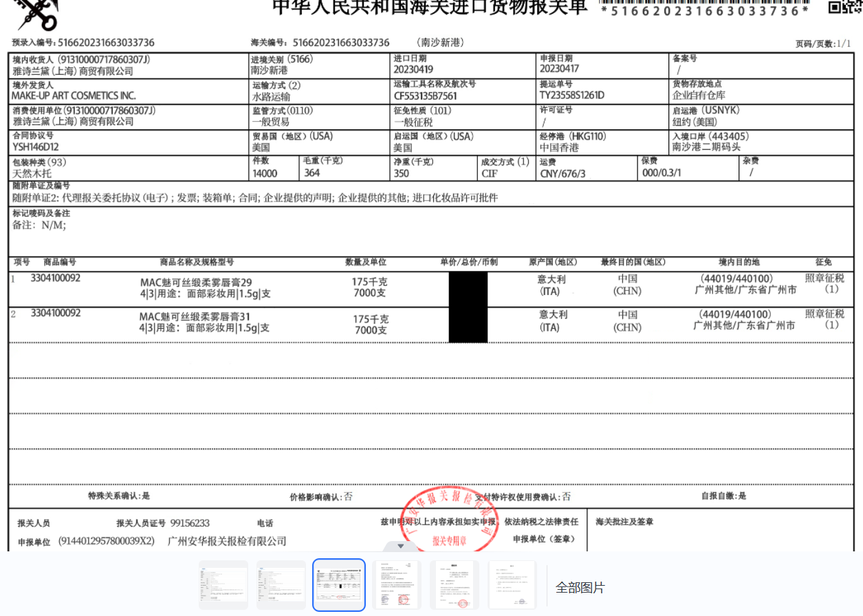863x616 pixels.
Task: Click the 海关编号 number in header line
Action: [341, 43]
